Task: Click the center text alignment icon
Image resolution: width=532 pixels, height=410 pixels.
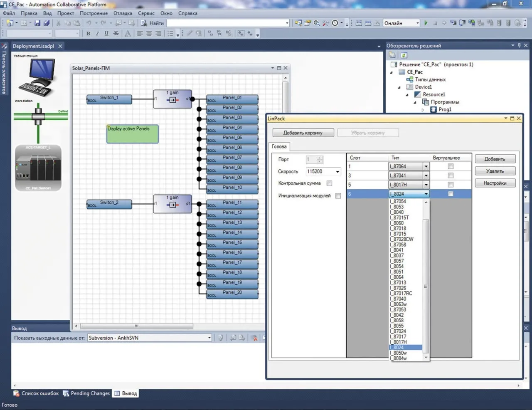Action: pyautogui.click(x=149, y=33)
